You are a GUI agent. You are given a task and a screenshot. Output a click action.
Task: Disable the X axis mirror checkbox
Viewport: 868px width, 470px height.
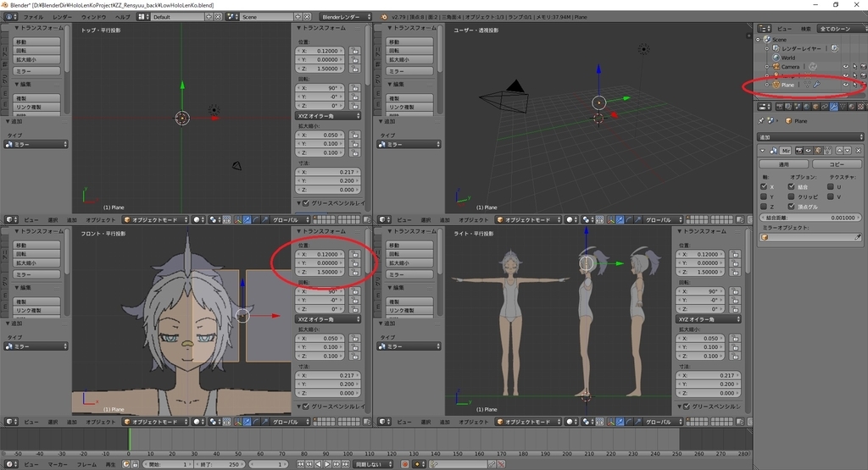point(764,187)
